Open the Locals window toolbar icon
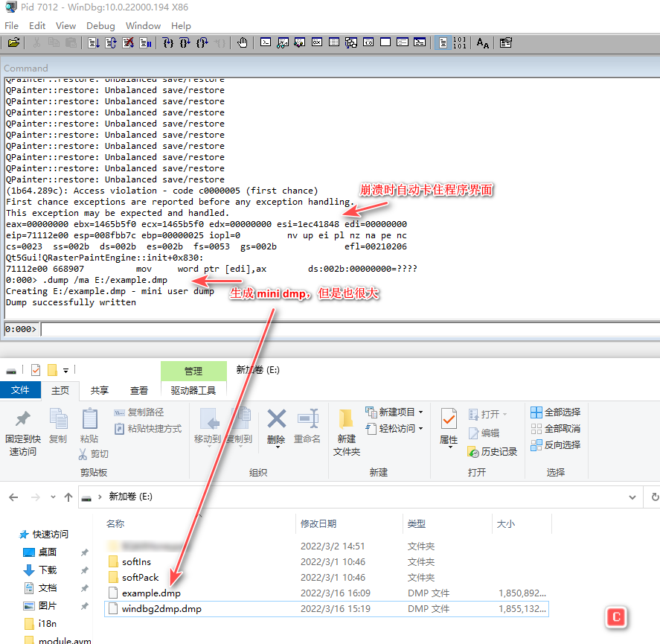The image size is (660, 644). coord(300,42)
